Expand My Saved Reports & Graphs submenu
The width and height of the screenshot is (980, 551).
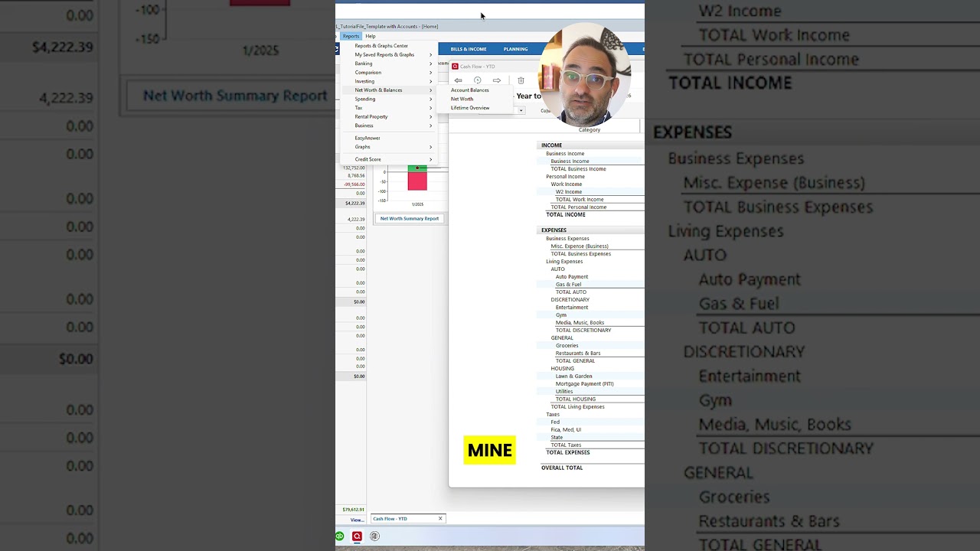[389, 54]
